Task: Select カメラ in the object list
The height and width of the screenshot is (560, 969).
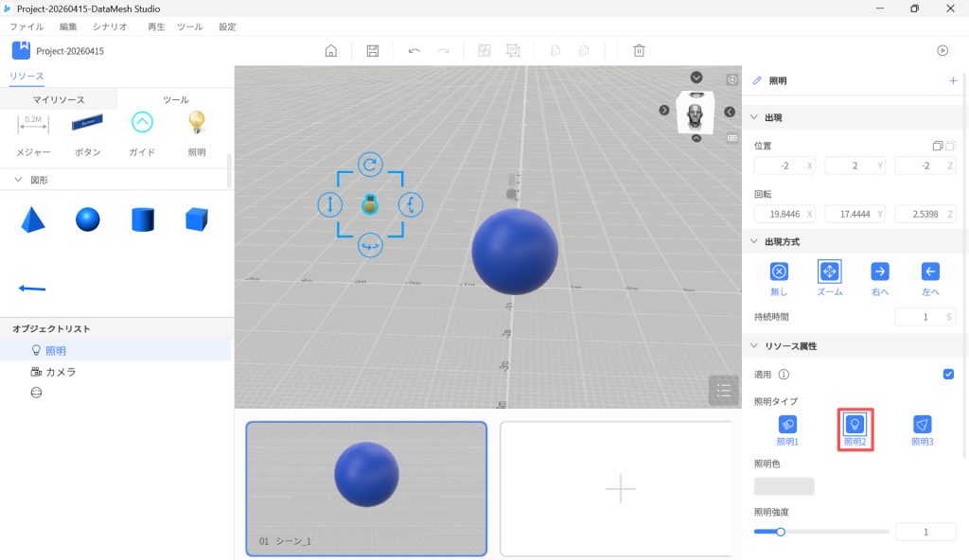Action: pyautogui.click(x=61, y=372)
